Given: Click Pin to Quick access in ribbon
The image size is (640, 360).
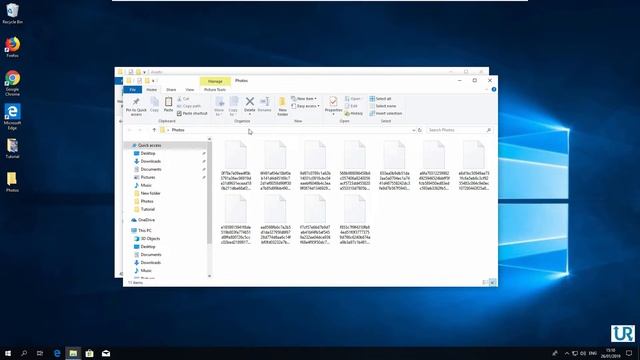Looking at the screenshot, I should (136, 107).
